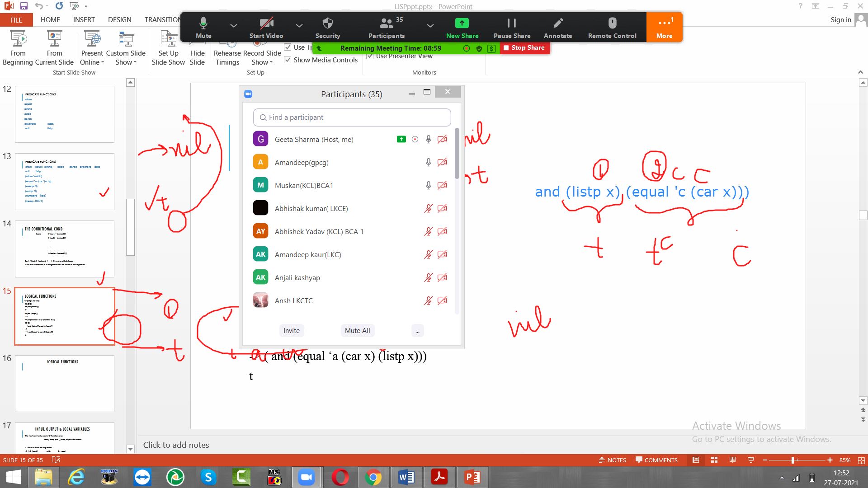Image resolution: width=868 pixels, height=488 pixels.
Task: Click zoom in plus button
Action: (830, 460)
